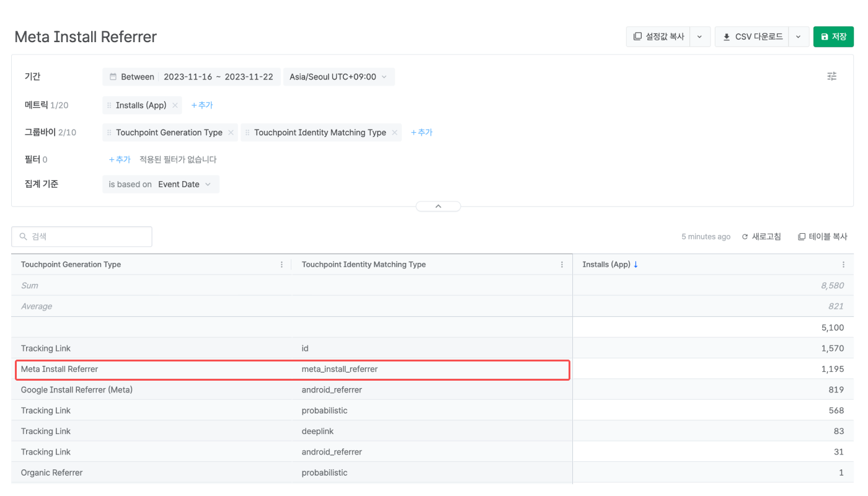
Task: Click the 1,195 installs value
Action: [x=832, y=369]
